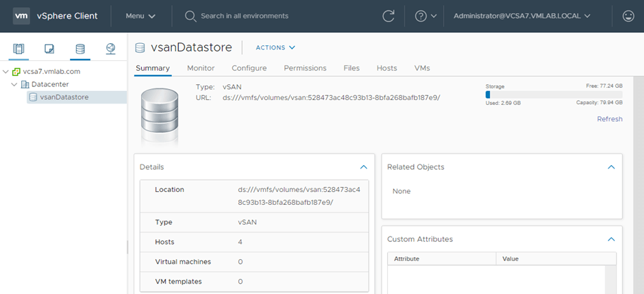
Task: Switch to the Monitor tab
Action: point(201,68)
